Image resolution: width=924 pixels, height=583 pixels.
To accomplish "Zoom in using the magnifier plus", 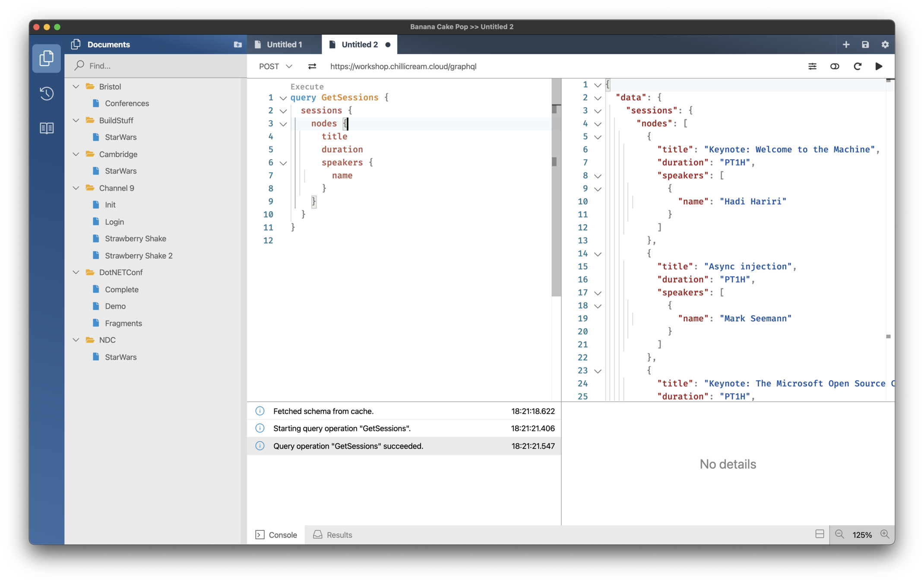I will [x=885, y=534].
